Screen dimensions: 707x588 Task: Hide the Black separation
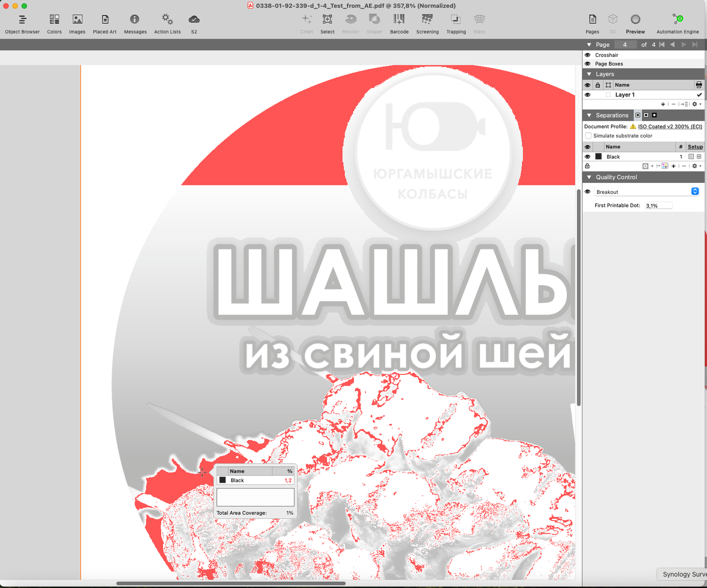pos(587,156)
